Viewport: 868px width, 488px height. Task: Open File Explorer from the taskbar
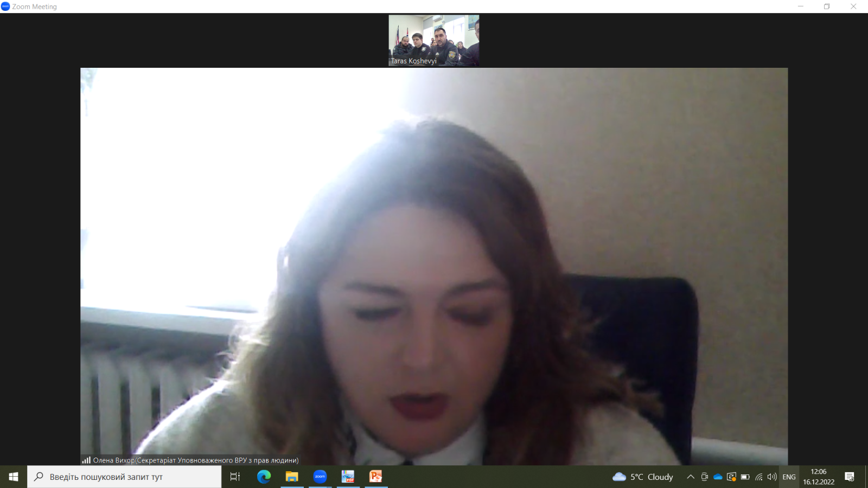point(292,477)
